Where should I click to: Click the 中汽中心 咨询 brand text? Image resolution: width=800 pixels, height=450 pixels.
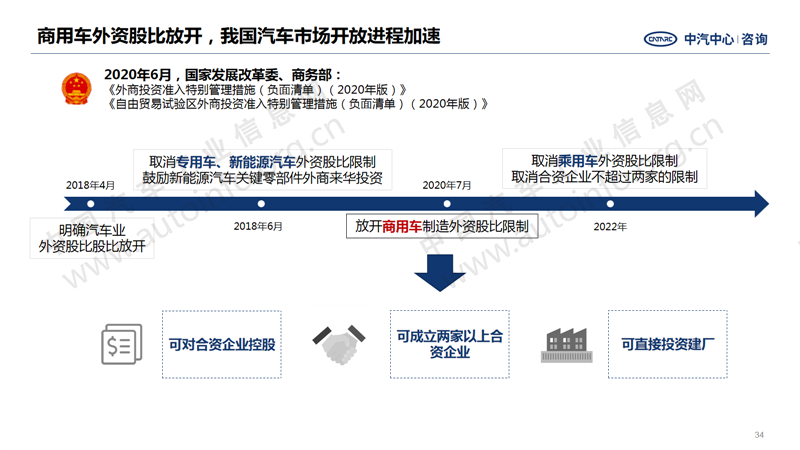click(x=726, y=39)
